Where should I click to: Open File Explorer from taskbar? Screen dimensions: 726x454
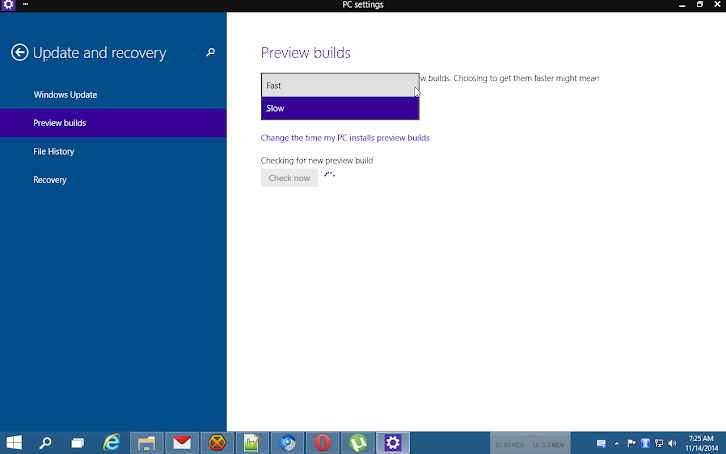point(146,443)
